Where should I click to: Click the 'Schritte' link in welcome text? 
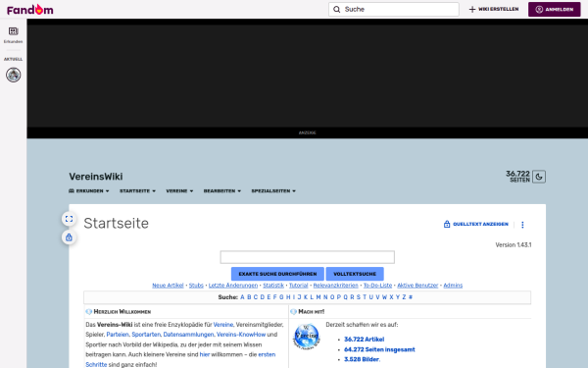coord(96,365)
